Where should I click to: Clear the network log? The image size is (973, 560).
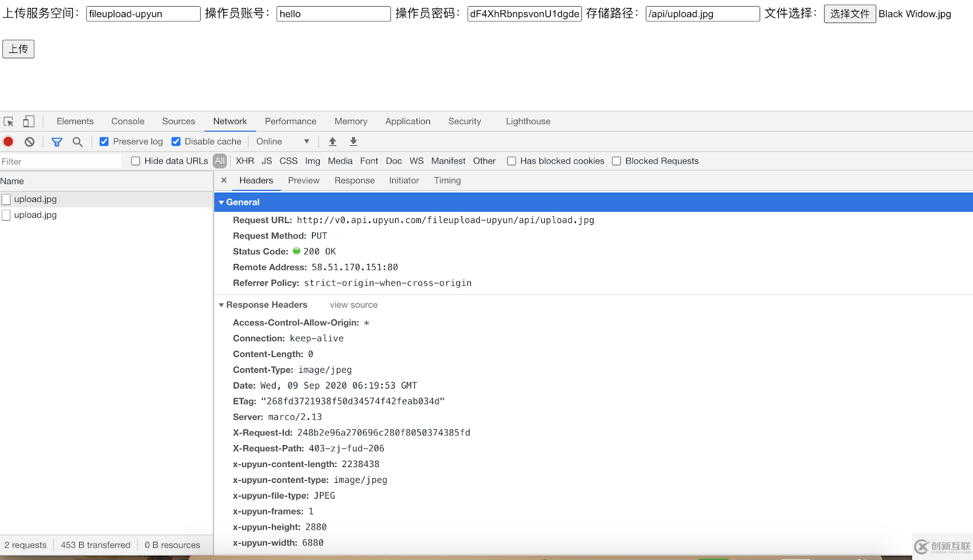[29, 142]
